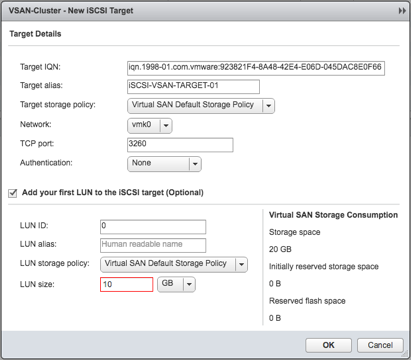Viewport: 411px width, 360px height.
Task: Click the Initially reserved storage space label
Action: [x=324, y=267]
